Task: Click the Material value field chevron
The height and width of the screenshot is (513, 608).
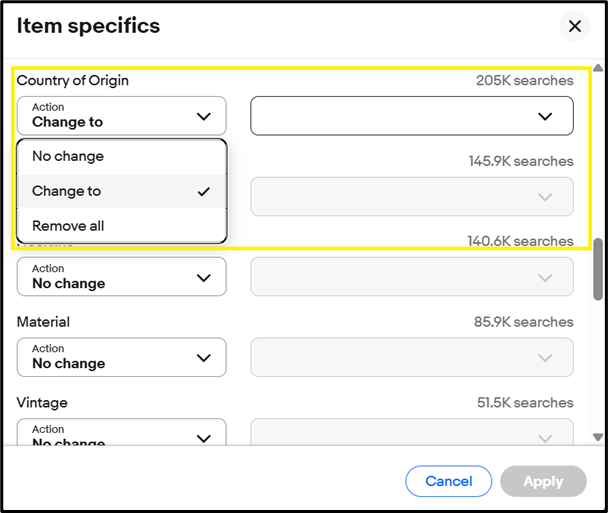Action: pos(545,357)
